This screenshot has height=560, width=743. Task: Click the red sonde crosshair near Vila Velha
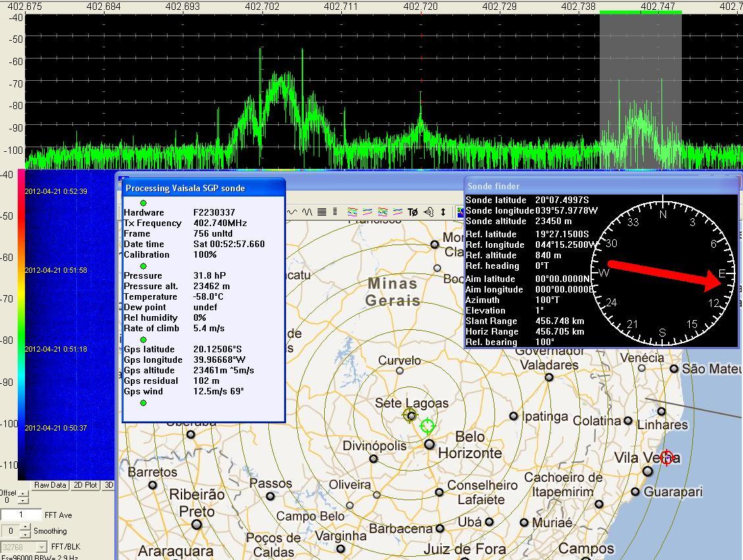pos(667,457)
